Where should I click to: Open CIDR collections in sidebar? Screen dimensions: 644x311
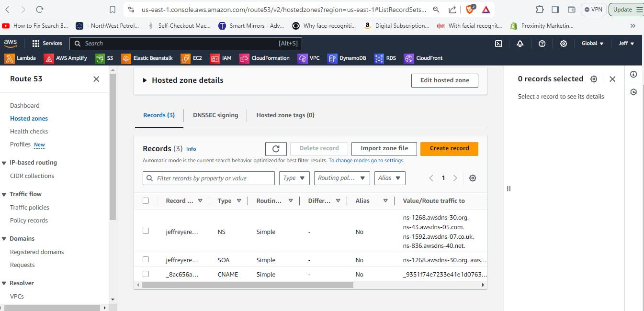point(32,176)
